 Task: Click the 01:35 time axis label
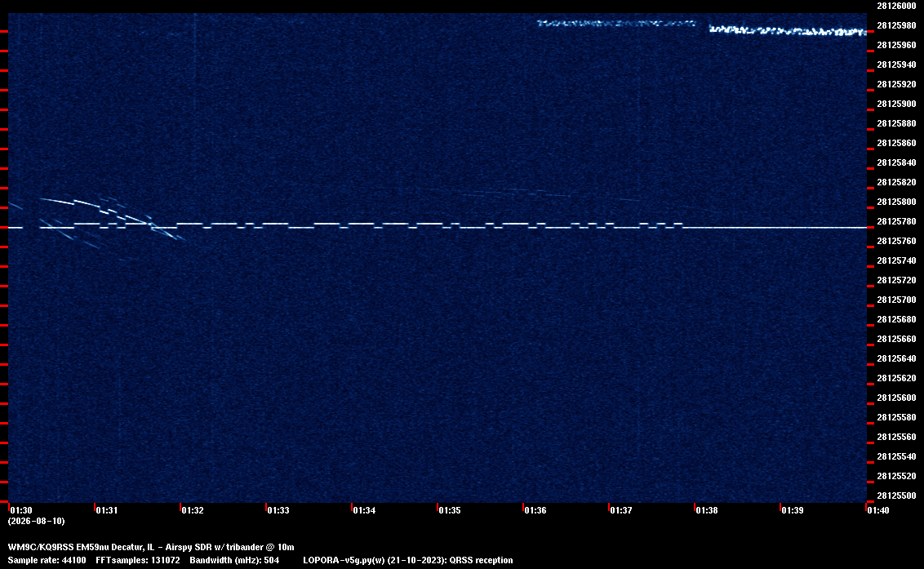point(450,510)
